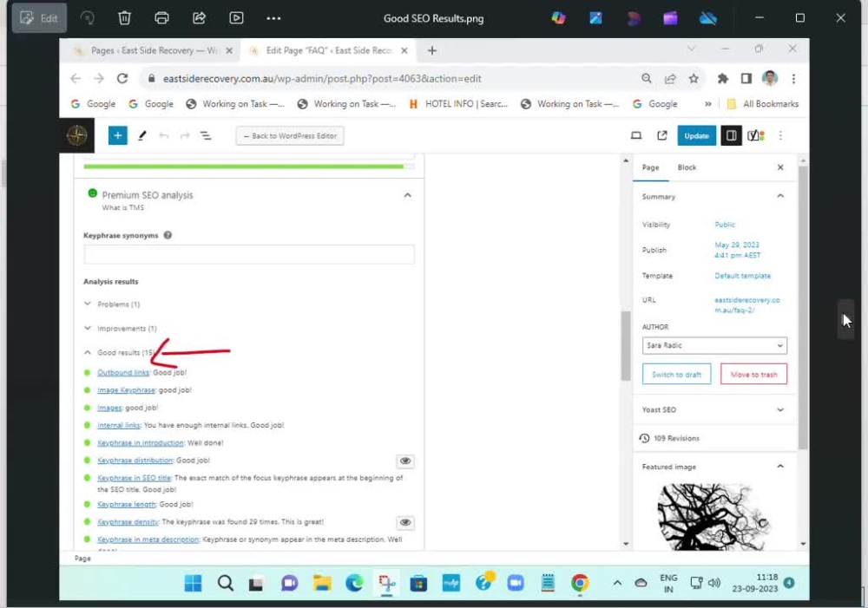Click the editor undo arrow
Viewport: 868px width, 608px height.
coord(163,135)
